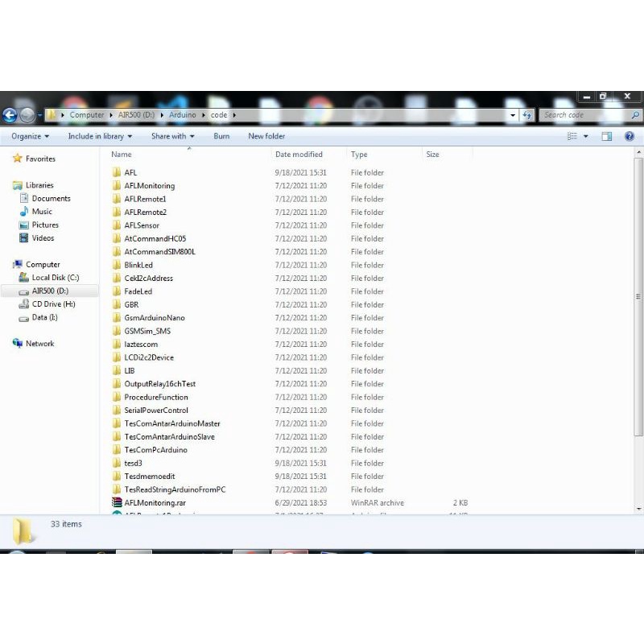The image size is (644, 644).
Task: Open the change view options dropdown arrow
Action: (x=586, y=136)
